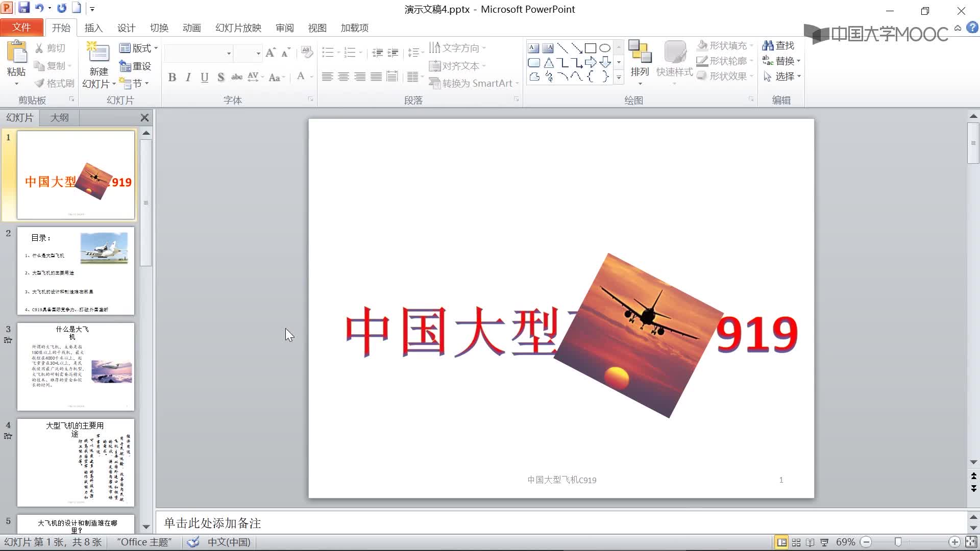Image resolution: width=980 pixels, height=551 pixels.
Task: Toggle Italic formatting
Action: 188,78
